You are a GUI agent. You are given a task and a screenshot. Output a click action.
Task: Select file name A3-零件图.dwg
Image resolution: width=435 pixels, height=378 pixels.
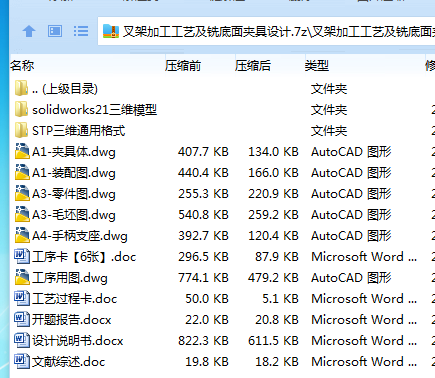point(74,194)
